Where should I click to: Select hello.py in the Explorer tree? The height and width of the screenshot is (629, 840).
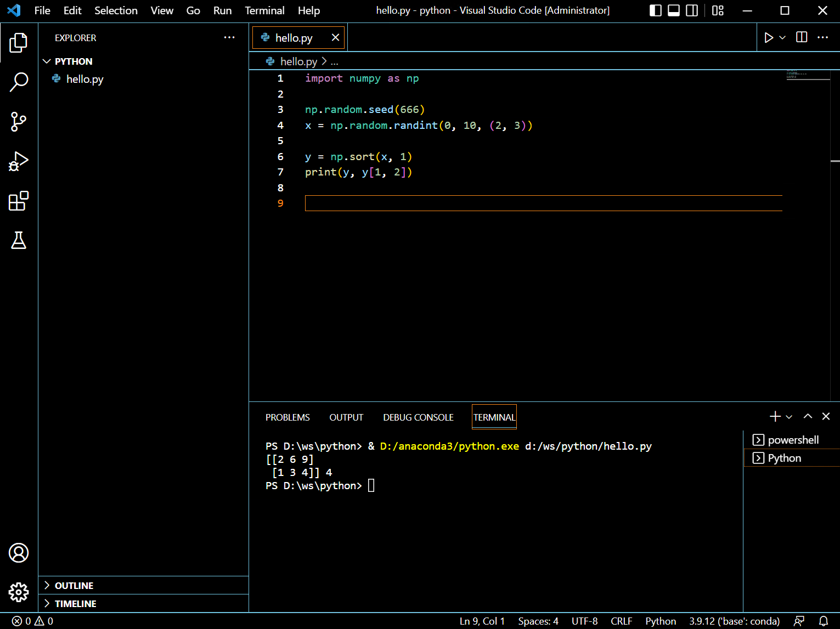(84, 79)
